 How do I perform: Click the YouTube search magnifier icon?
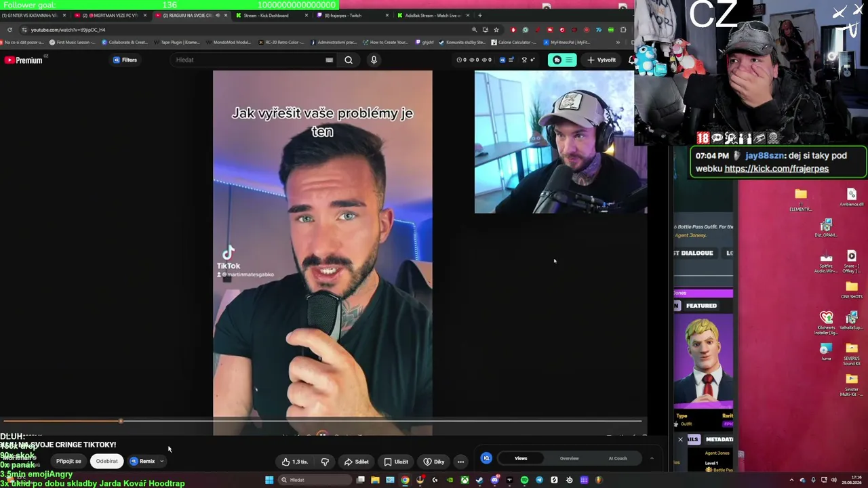click(349, 60)
